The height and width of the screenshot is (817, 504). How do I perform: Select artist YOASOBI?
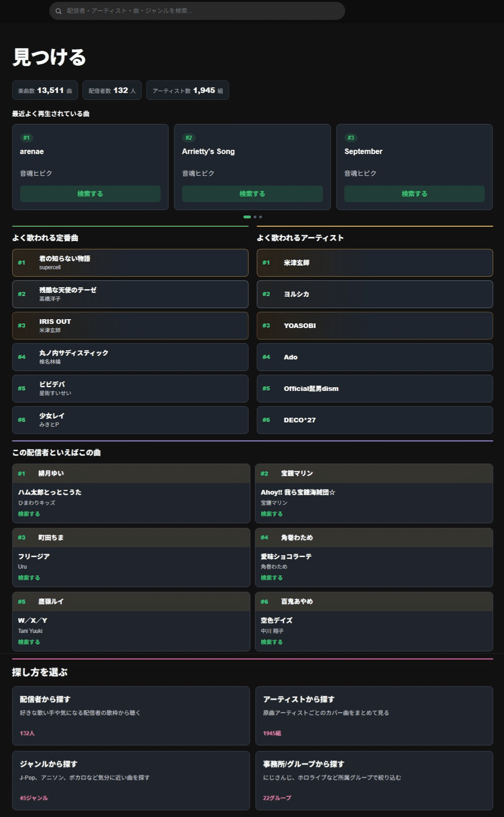tap(375, 326)
